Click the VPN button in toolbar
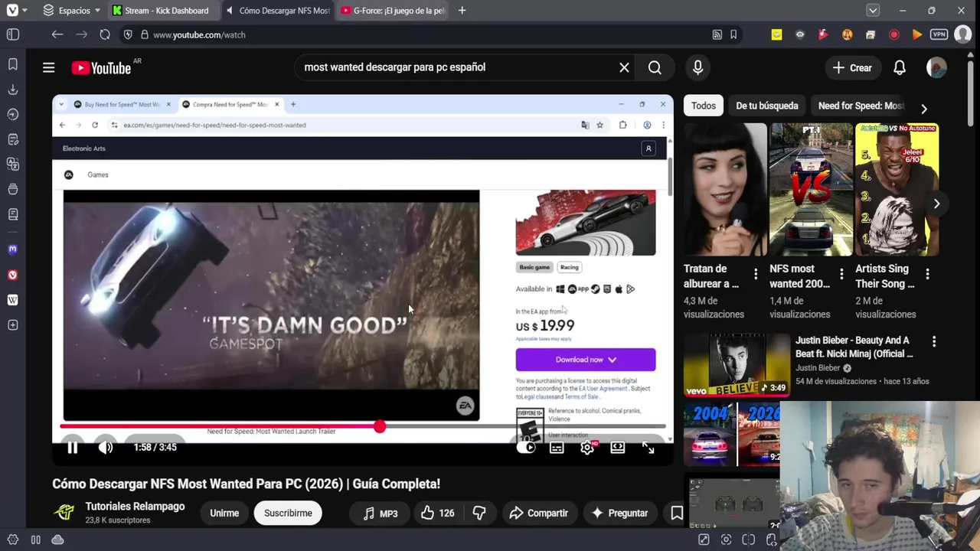This screenshot has width=980, height=551. [x=939, y=34]
